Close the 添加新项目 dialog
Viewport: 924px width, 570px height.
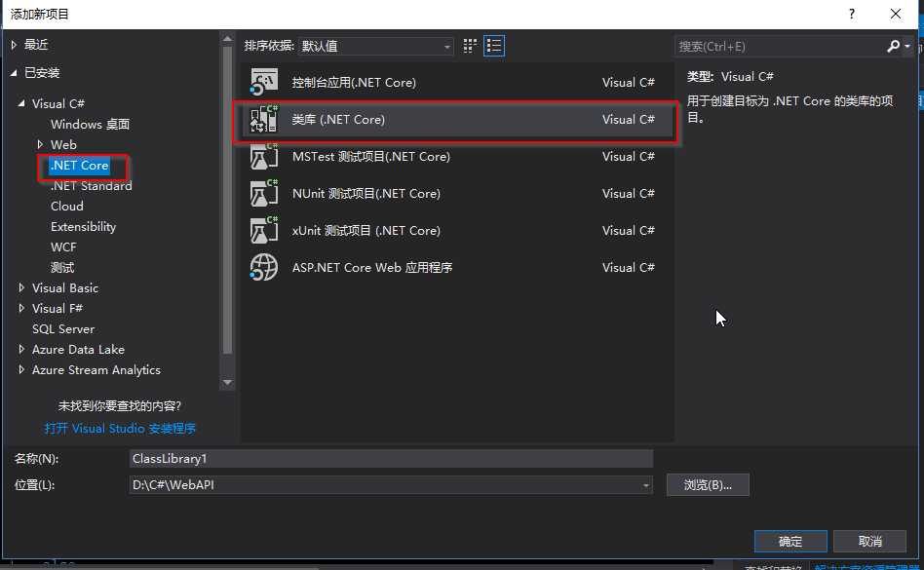click(x=896, y=15)
